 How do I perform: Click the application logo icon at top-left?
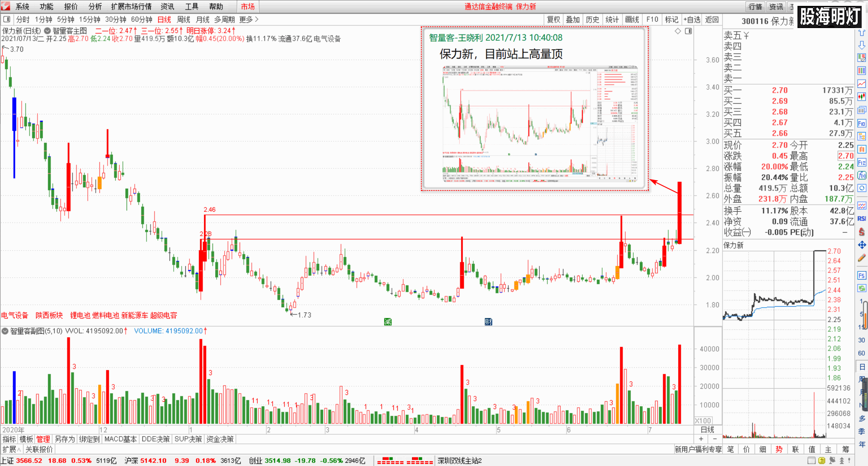[5, 6]
